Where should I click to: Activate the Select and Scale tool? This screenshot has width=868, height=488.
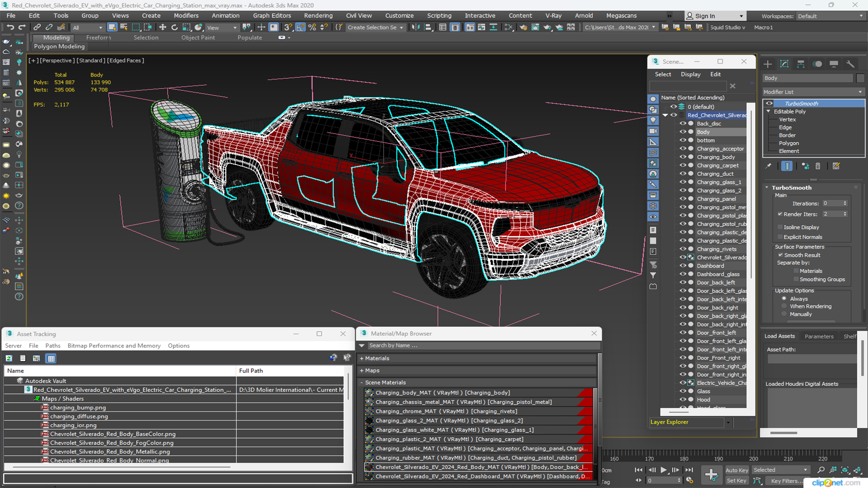coord(186,28)
